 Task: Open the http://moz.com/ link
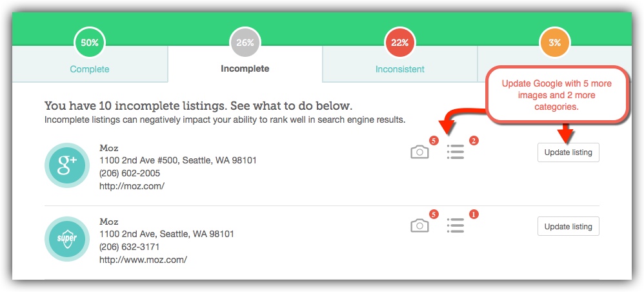coord(132,186)
